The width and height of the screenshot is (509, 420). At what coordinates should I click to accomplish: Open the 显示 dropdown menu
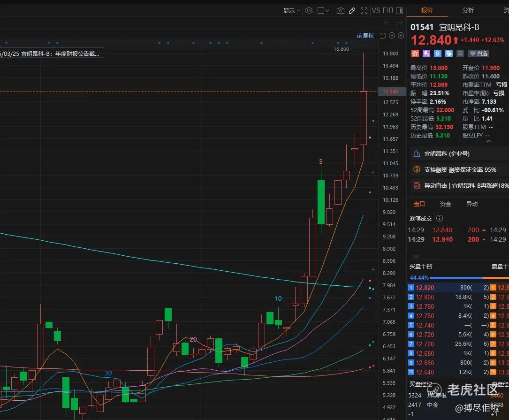coord(291,11)
